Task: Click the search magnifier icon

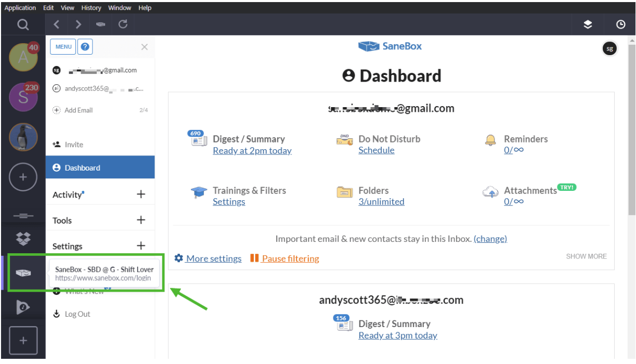Action: (22, 24)
